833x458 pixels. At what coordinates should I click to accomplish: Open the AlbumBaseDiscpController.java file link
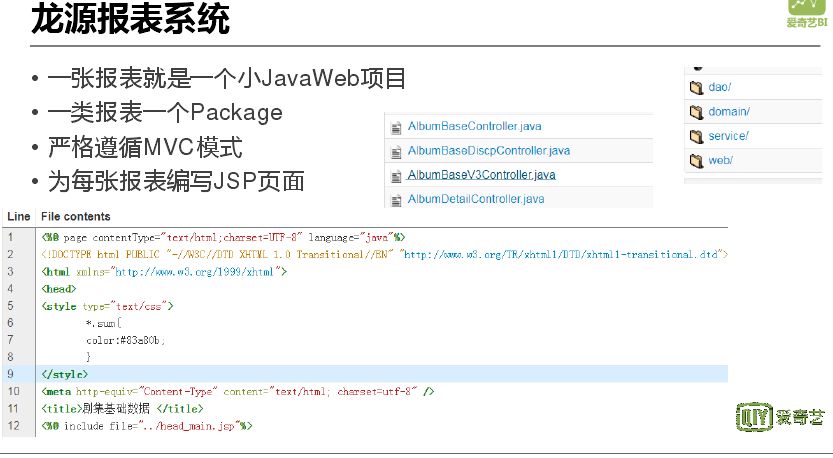click(489, 151)
